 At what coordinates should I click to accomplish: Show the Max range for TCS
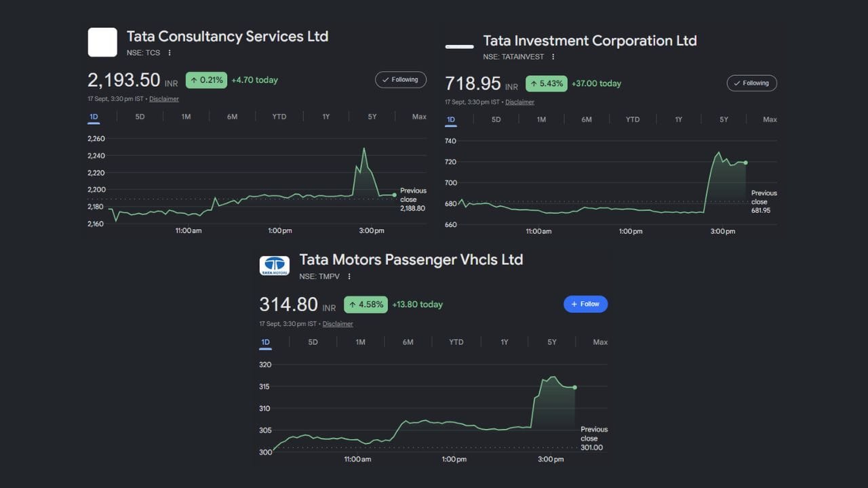[x=419, y=117]
